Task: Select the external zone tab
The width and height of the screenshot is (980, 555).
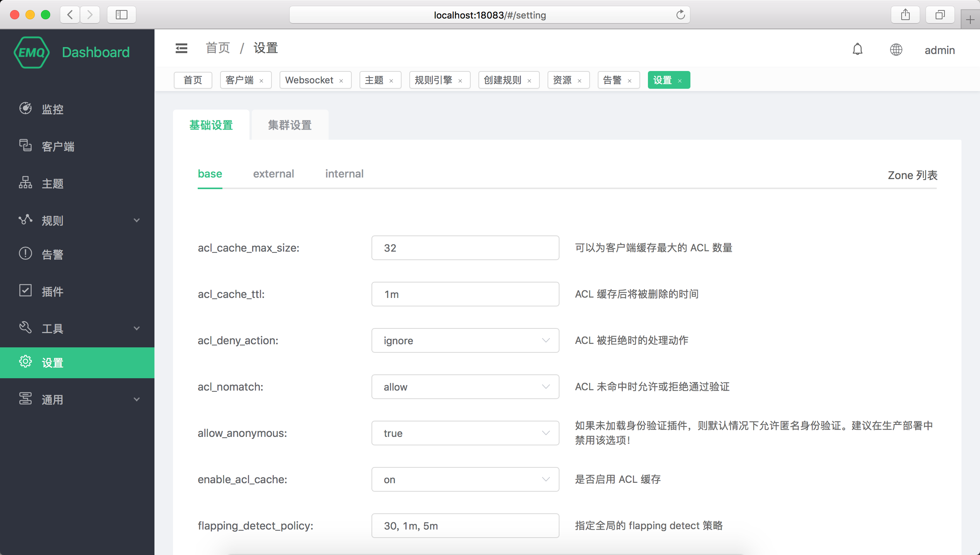Action: click(273, 174)
